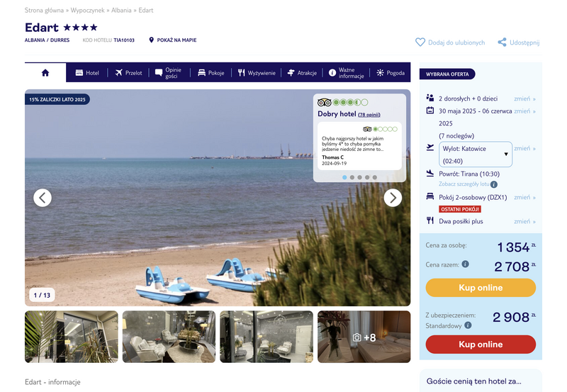567x392 pixels.
Task: Change the room type via zmień
Action: coord(524,198)
